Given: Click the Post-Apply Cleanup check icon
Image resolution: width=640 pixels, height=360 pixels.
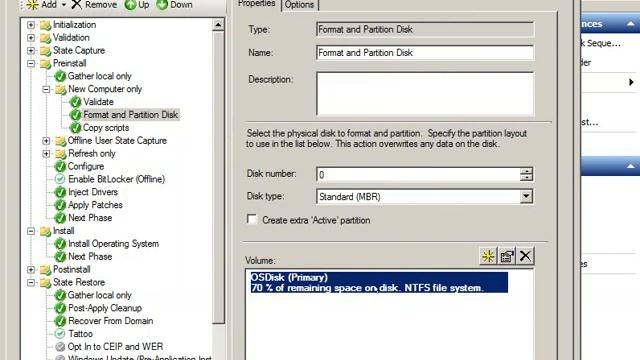Looking at the screenshot, I should 60,308.
